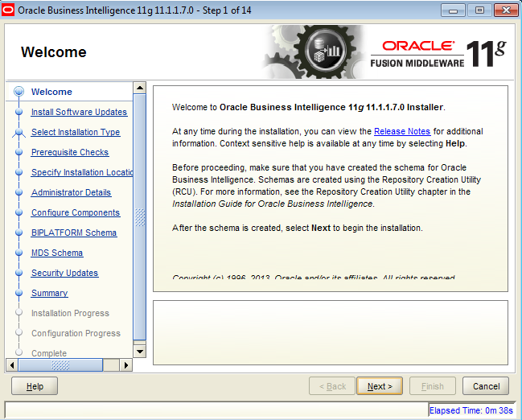Image resolution: width=522 pixels, height=420 pixels.
Task: Click the step list scroll up arrow
Action: click(x=140, y=88)
